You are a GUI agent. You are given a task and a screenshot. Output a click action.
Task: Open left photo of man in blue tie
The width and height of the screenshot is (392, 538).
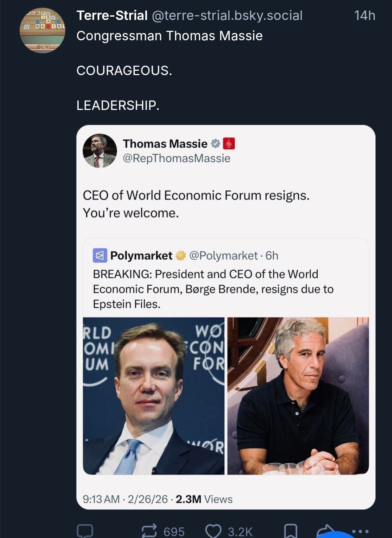pyautogui.click(x=154, y=396)
